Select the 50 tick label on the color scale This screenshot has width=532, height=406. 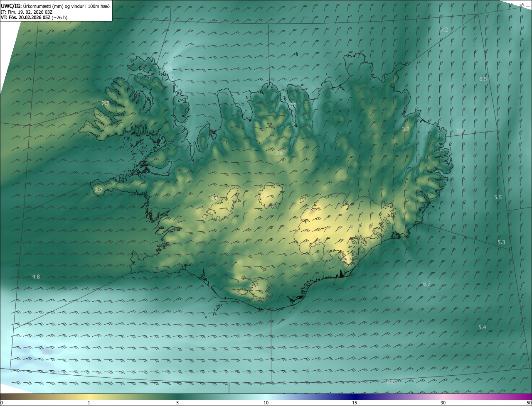point(529,403)
